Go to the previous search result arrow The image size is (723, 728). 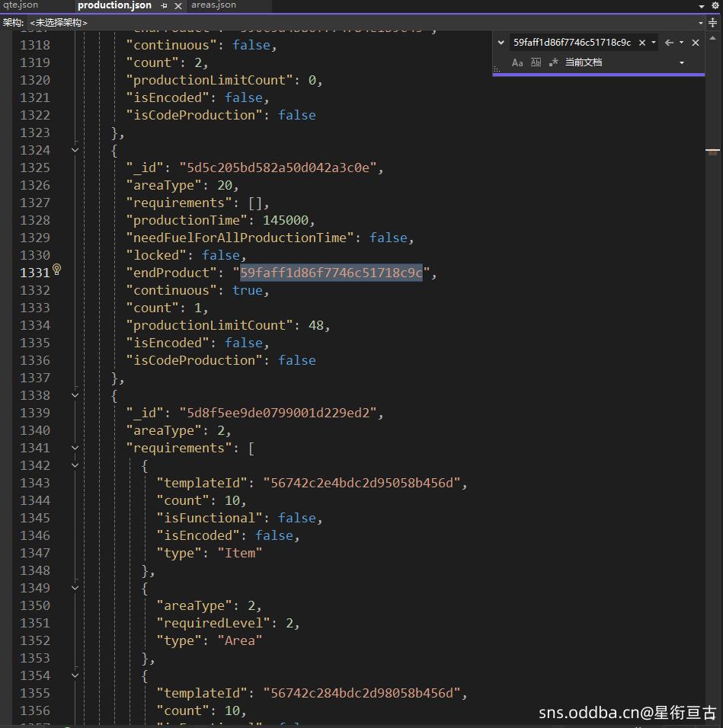coord(669,43)
